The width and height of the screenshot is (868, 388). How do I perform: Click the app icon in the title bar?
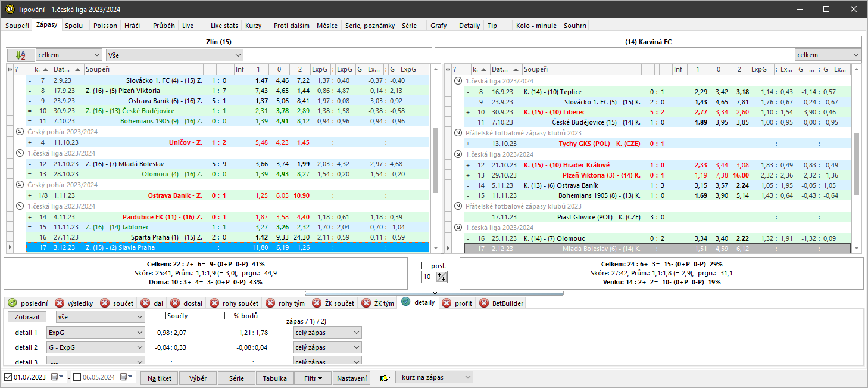(9, 9)
